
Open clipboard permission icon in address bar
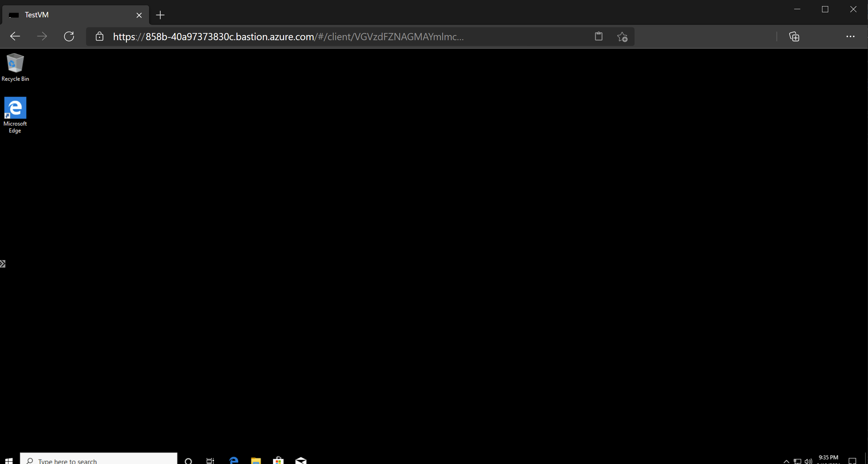point(599,36)
